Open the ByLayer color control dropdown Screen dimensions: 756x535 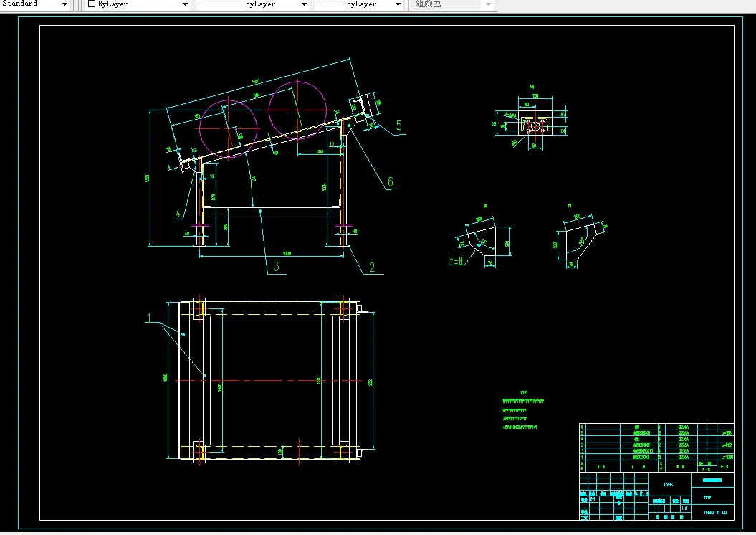pyautogui.click(x=138, y=4)
